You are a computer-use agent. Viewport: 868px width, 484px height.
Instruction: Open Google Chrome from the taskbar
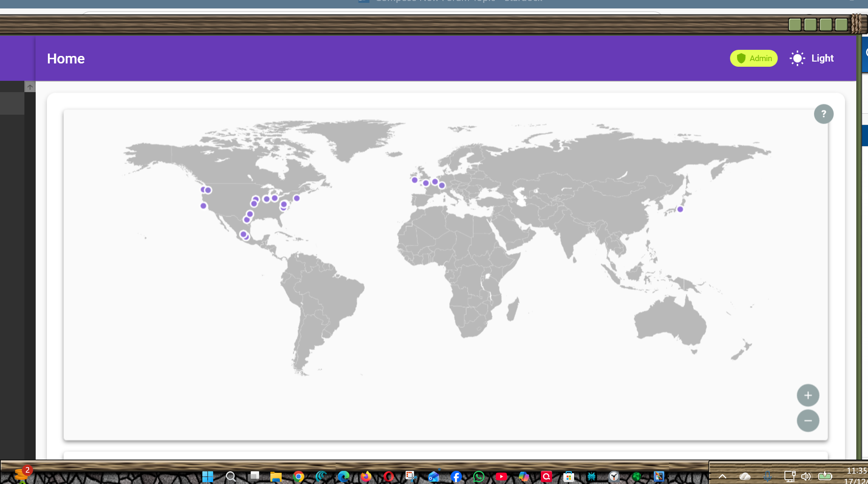[x=298, y=476]
